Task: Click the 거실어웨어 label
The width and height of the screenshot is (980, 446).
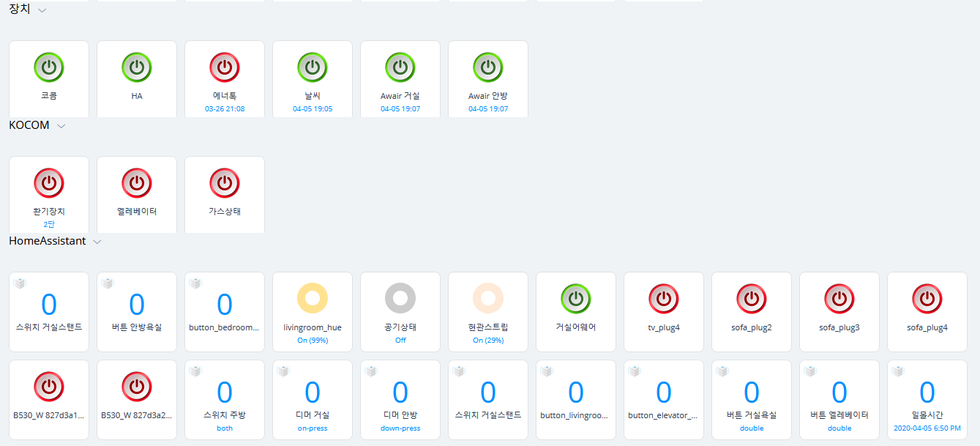Action: coord(576,327)
